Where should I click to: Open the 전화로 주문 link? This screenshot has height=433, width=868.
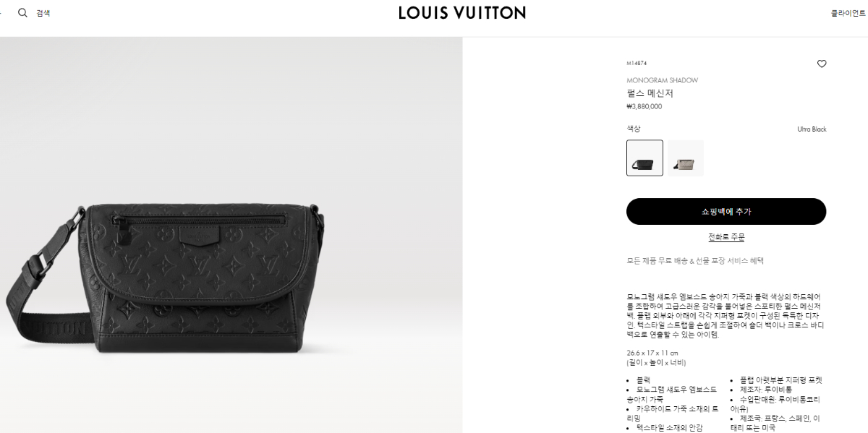coord(726,237)
